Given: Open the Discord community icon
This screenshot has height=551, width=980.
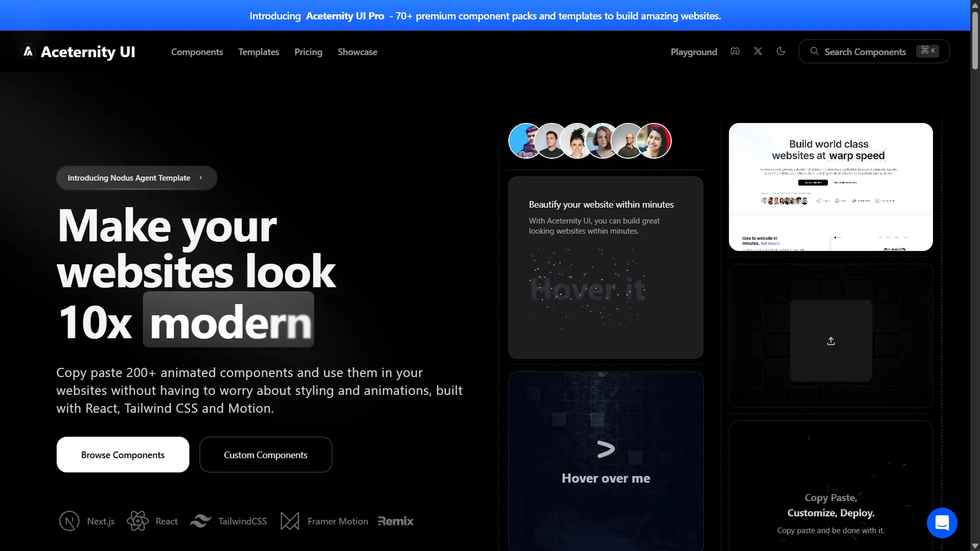Looking at the screenshot, I should [735, 51].
